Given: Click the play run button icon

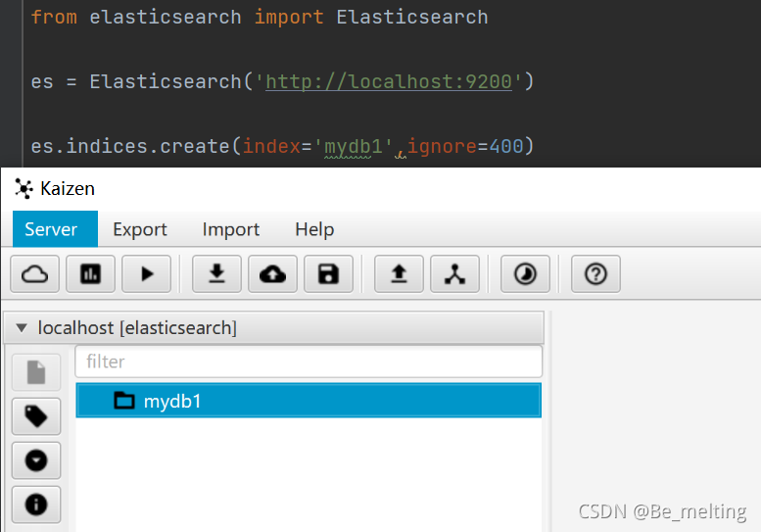Looking at the screenshot, I should (x=147, y=274).
